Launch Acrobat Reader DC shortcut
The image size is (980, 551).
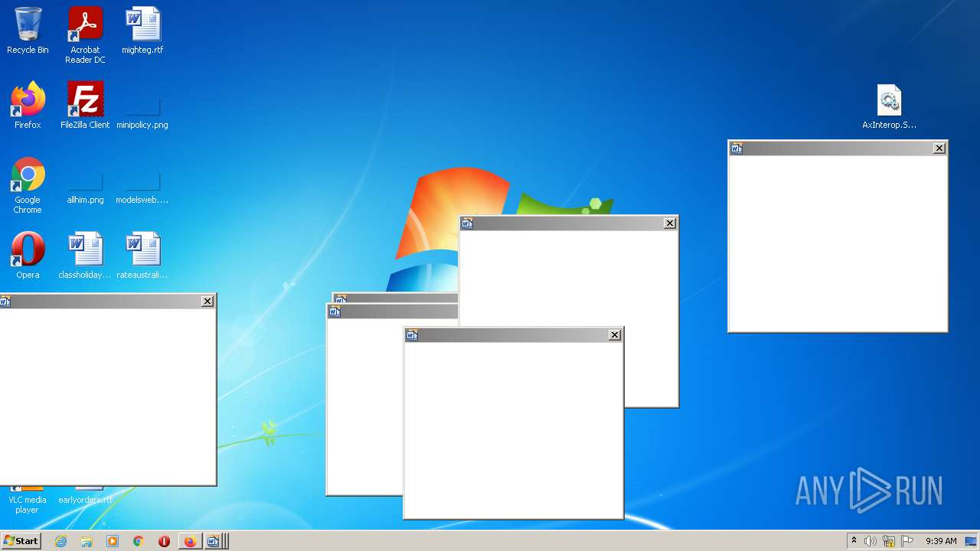tap(85, 35)
